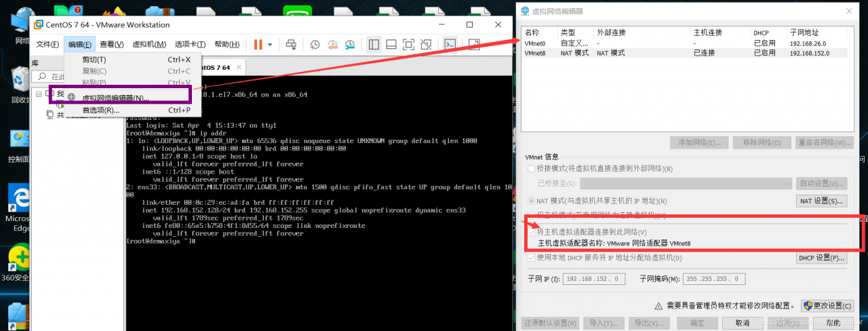The image size is (868, 331).
Task: Click the Unity mode toolbar icon
Action: pos(425,45)
